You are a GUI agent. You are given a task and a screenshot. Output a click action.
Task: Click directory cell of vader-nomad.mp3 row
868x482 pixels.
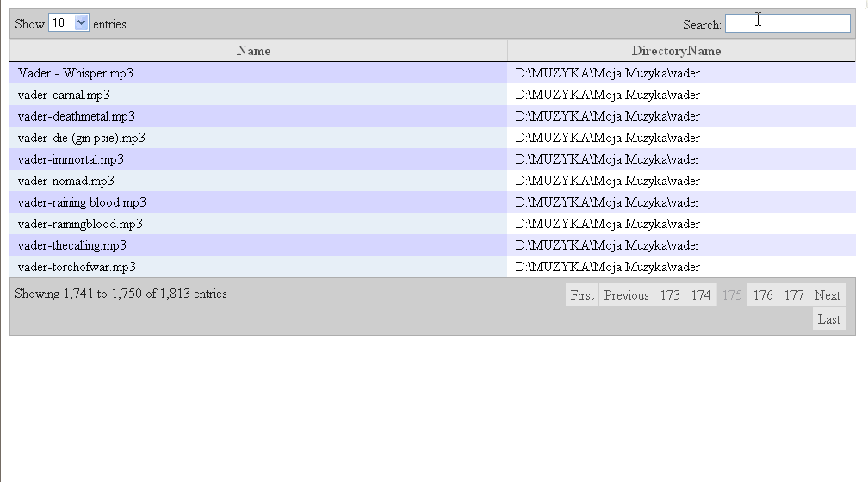tap(681, 181)
